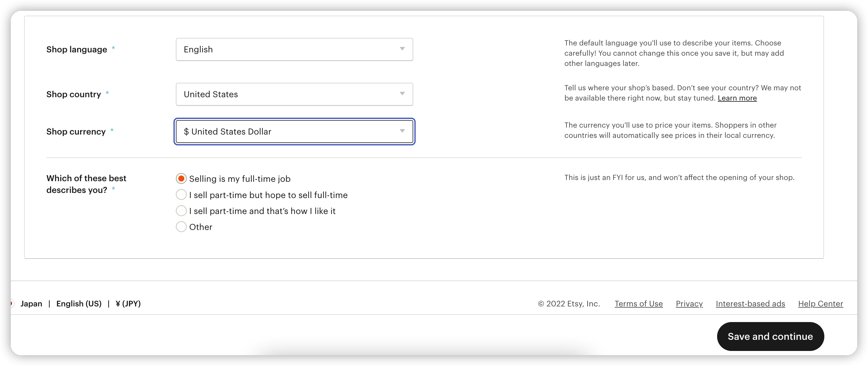The width and height of the screenshot is (868, 366).
Task: Choose 'I sell part-time and that's how I like it'
Action: coord(181,211)
